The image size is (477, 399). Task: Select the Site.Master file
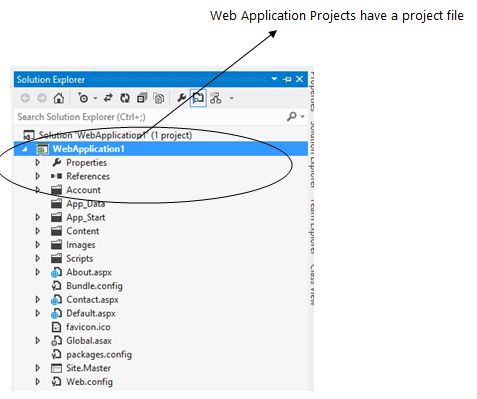click(89, 368)
